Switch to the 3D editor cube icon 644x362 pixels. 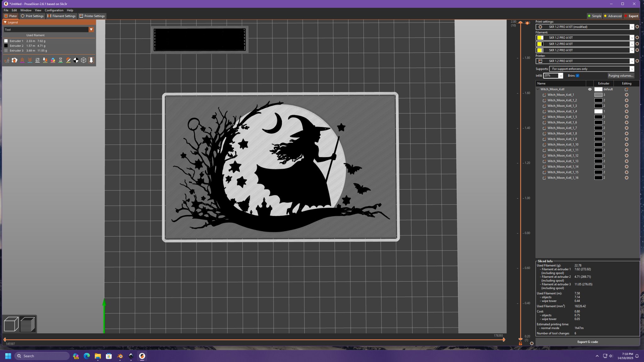11,324
